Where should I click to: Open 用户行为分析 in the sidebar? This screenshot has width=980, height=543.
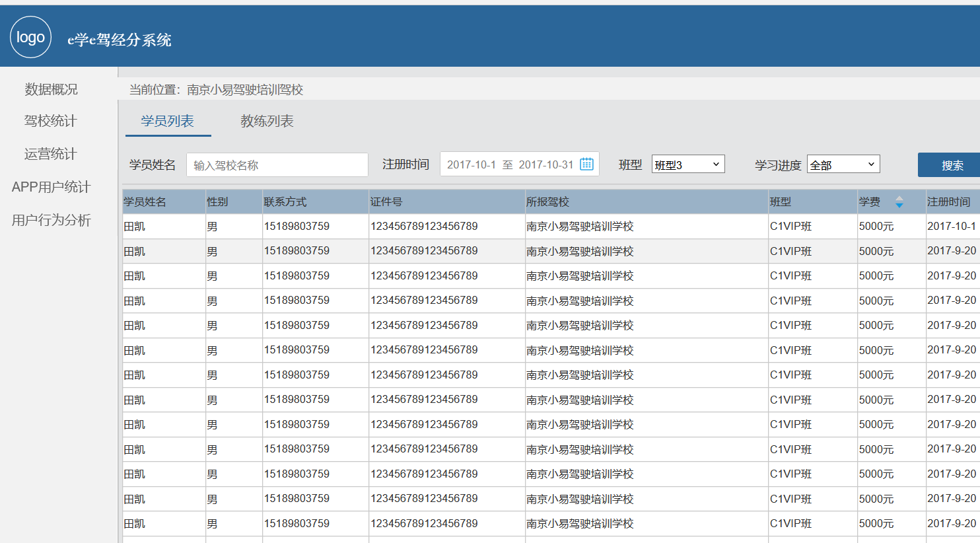point(51,220)
